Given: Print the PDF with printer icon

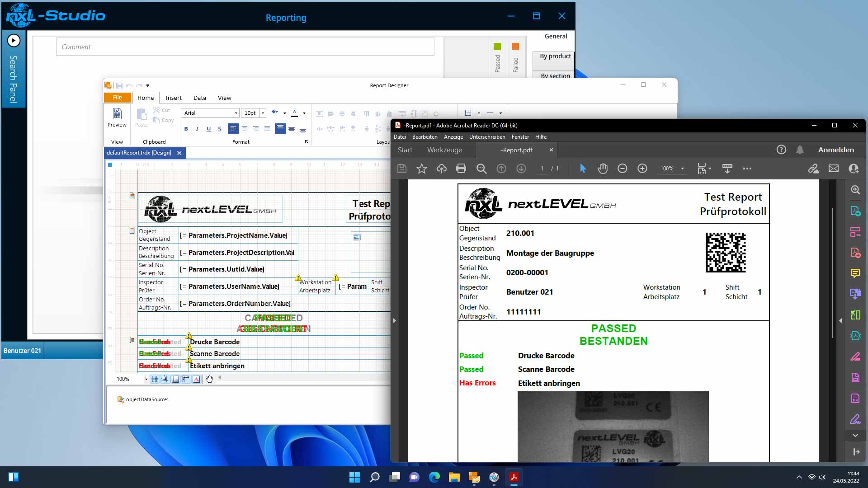Looking at the screenshot, I should coord(461,169).
